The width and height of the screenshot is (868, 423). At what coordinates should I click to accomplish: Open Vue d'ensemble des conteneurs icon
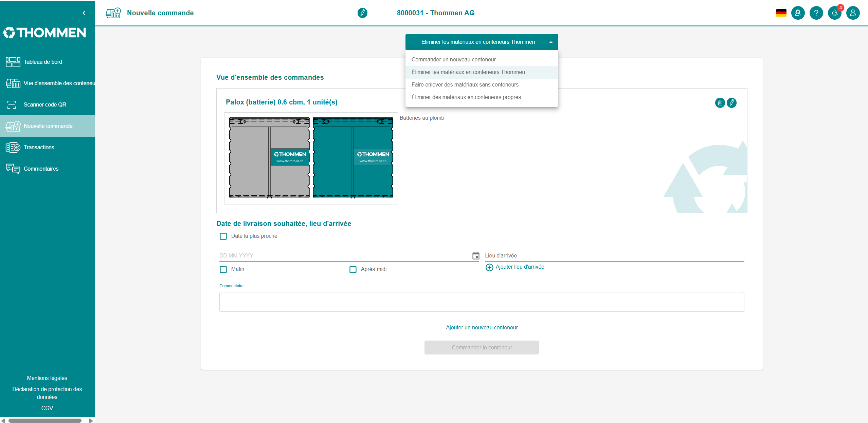(13, 83)
